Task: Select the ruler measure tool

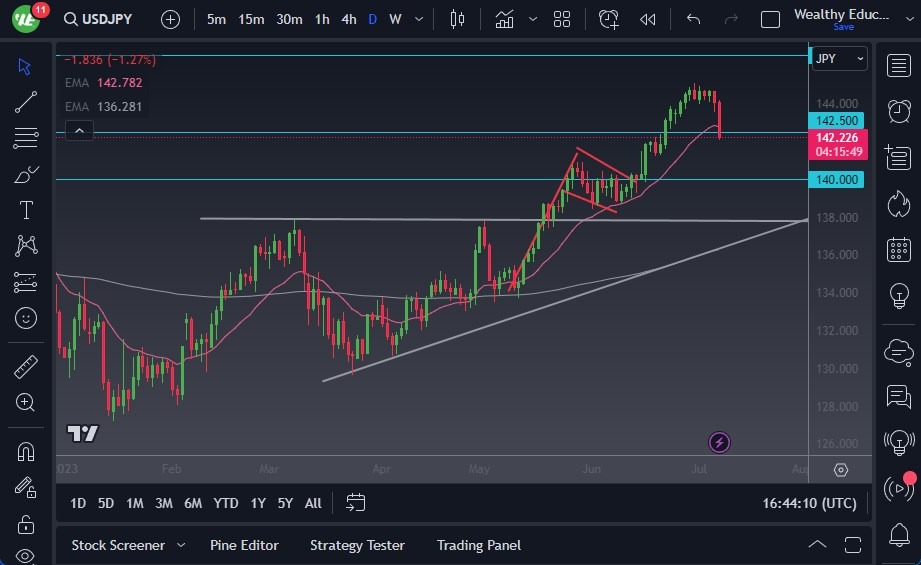Action: (x=26, y=367)
